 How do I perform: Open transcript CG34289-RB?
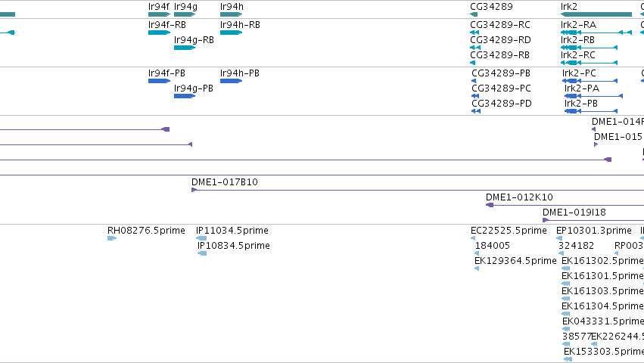tap(500, 55)
